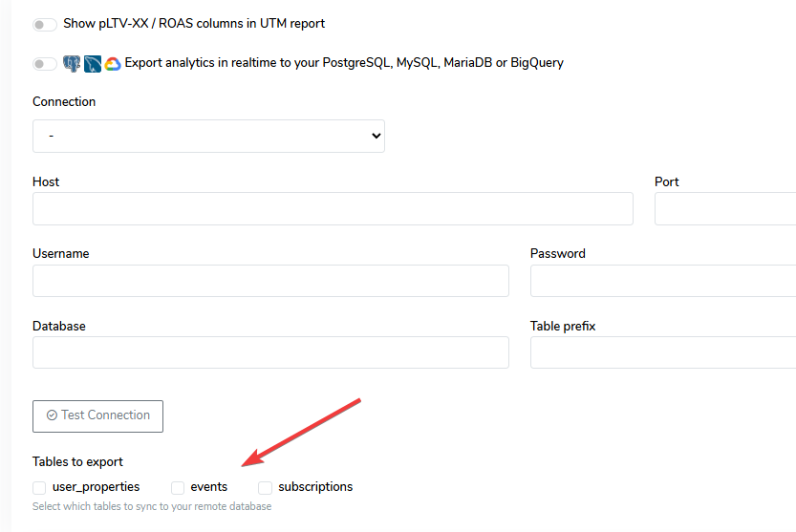Click the Test Connection button
Viewport: 796px width, 532px height.
click(98, 416)
